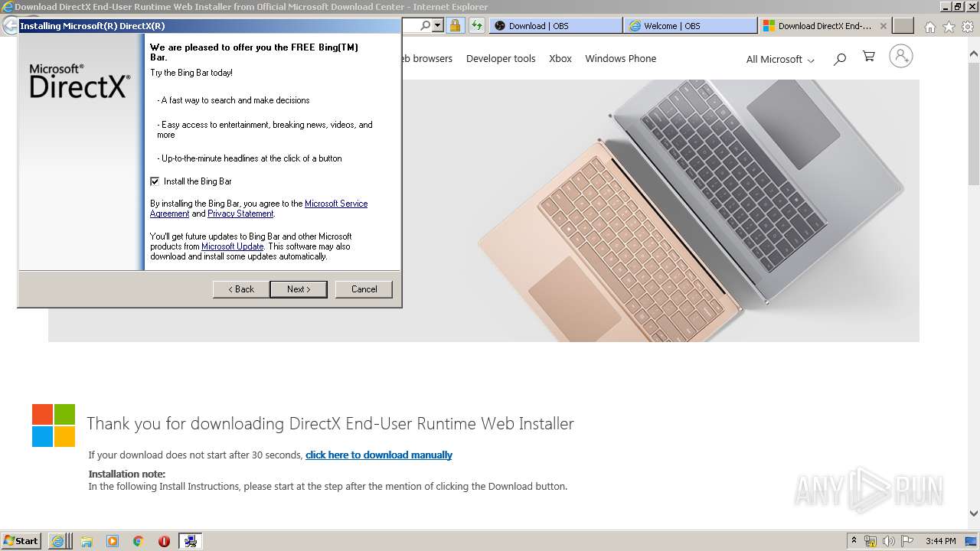Image resolution: width=980 pixels, height=551 pixels.
Task: Open Developer tools menu on Microsoft site
Action: click(x=501, y=58)
